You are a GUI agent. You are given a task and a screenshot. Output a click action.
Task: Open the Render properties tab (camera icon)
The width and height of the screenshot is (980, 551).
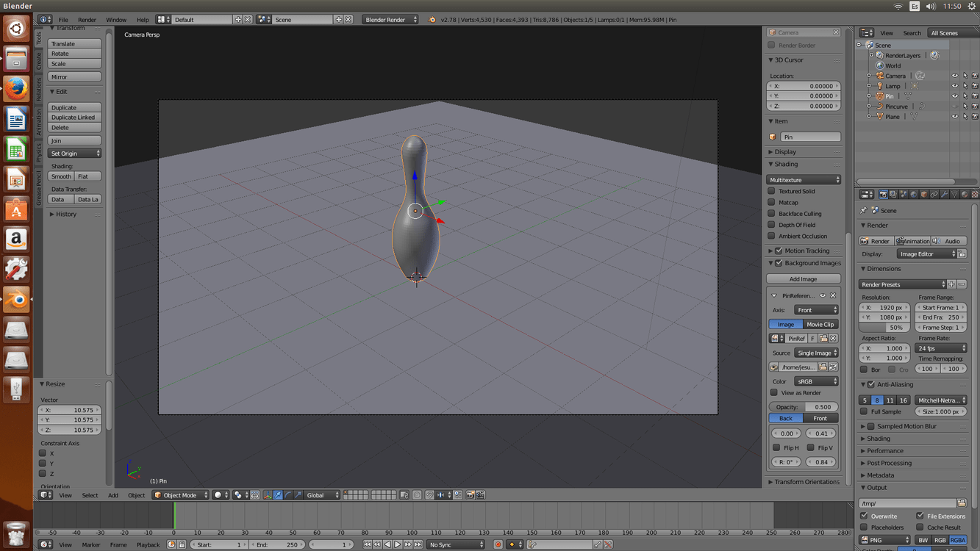(x=884, y=194)
